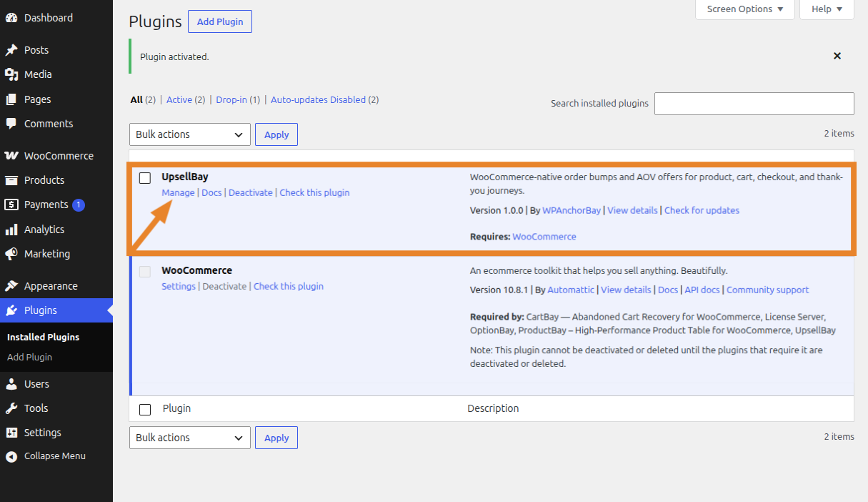868x502 pixels.
Task: Click the UpsellBay plugin name
Action: click(185, 177)
